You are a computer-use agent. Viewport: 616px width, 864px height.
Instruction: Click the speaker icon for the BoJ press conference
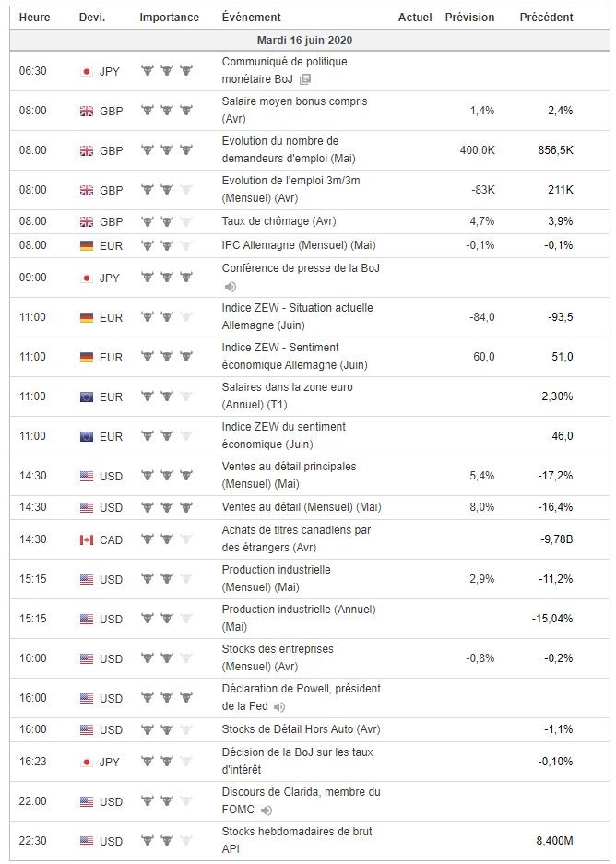click(230, 287)
